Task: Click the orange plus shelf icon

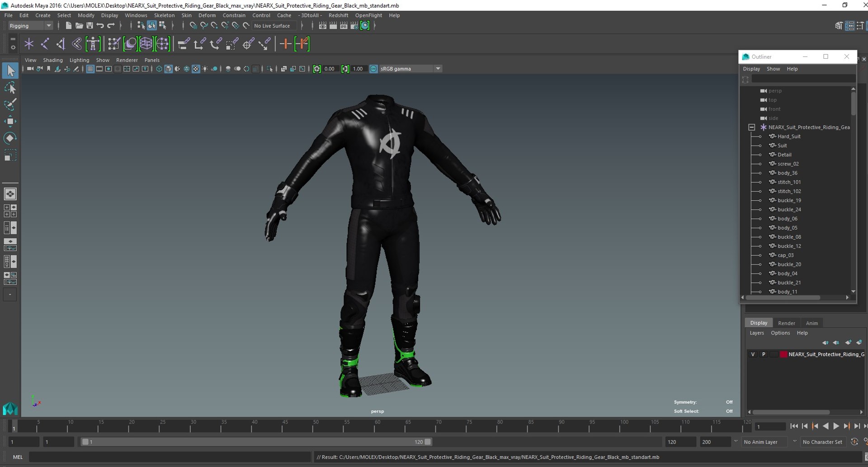Action: coord(285,44)
